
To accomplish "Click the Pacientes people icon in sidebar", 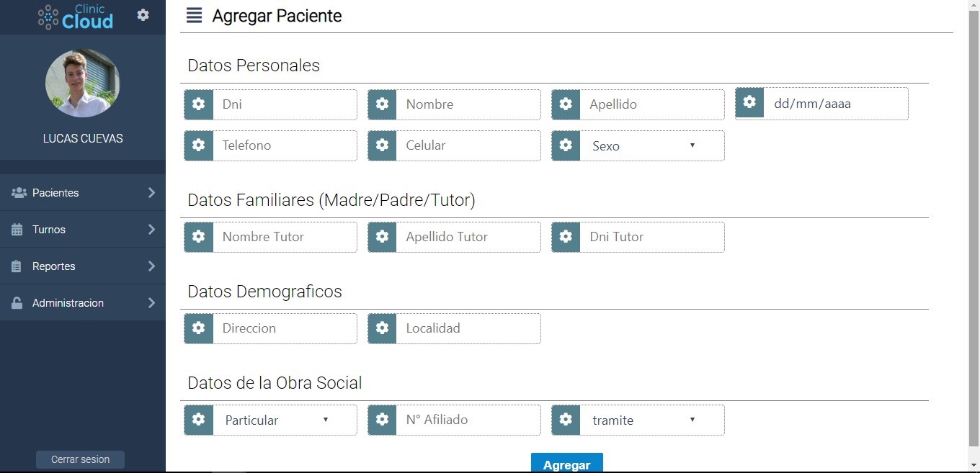I will (19, 193).
